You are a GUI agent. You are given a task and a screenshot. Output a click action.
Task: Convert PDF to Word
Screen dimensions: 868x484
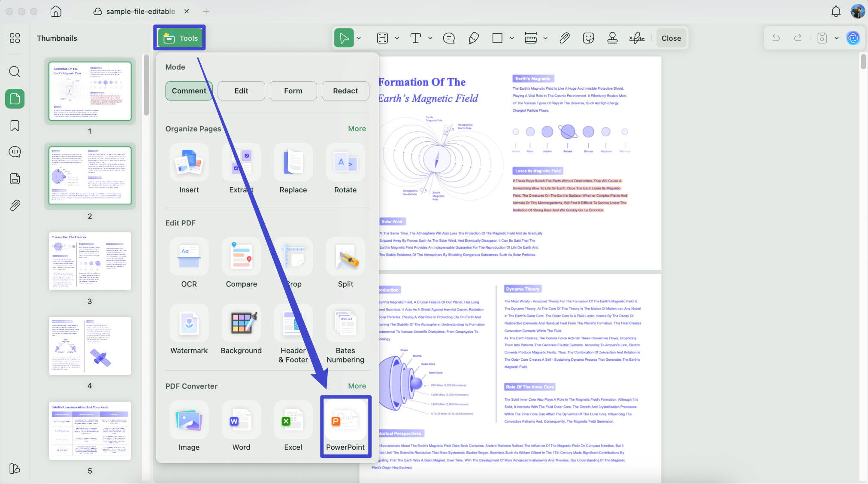(x=241, y=426)
